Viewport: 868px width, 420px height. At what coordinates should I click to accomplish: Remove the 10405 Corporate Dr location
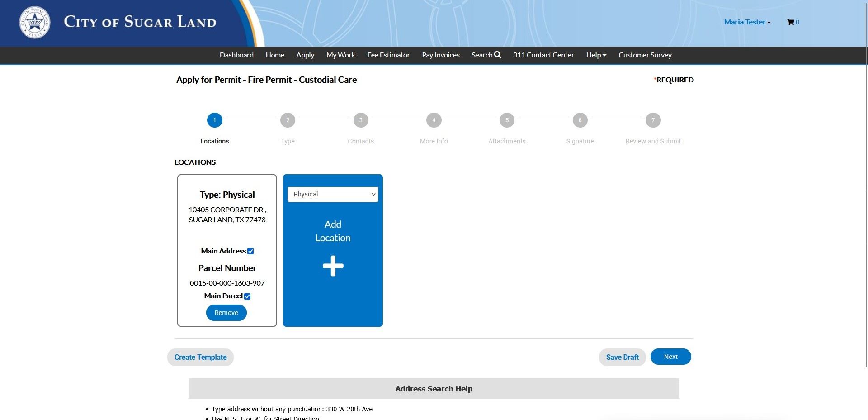226,312
